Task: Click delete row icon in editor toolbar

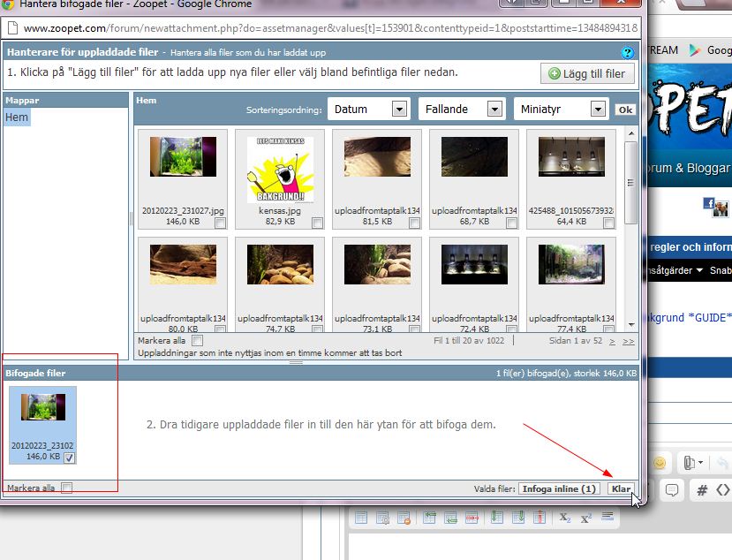Action: tap(472, 518)
